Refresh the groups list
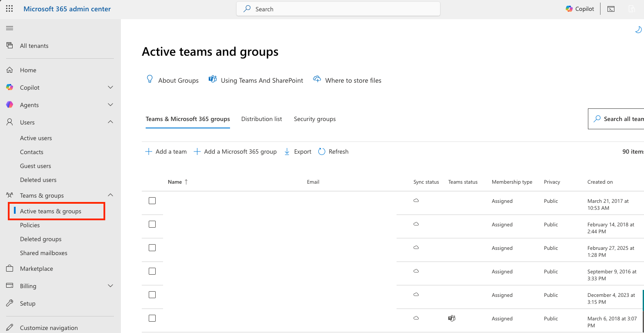Screen dimensions: 644x333 coord(333,151)
